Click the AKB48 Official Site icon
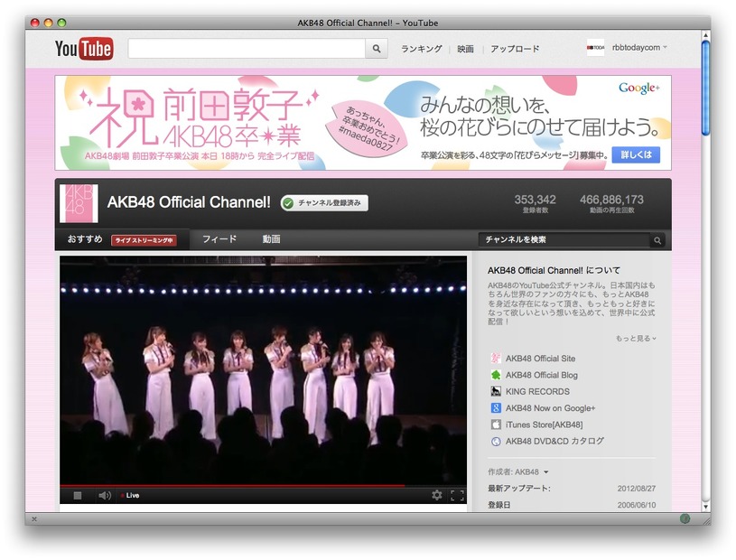Viewport: 736px width, 560px height. coord(496,359)
